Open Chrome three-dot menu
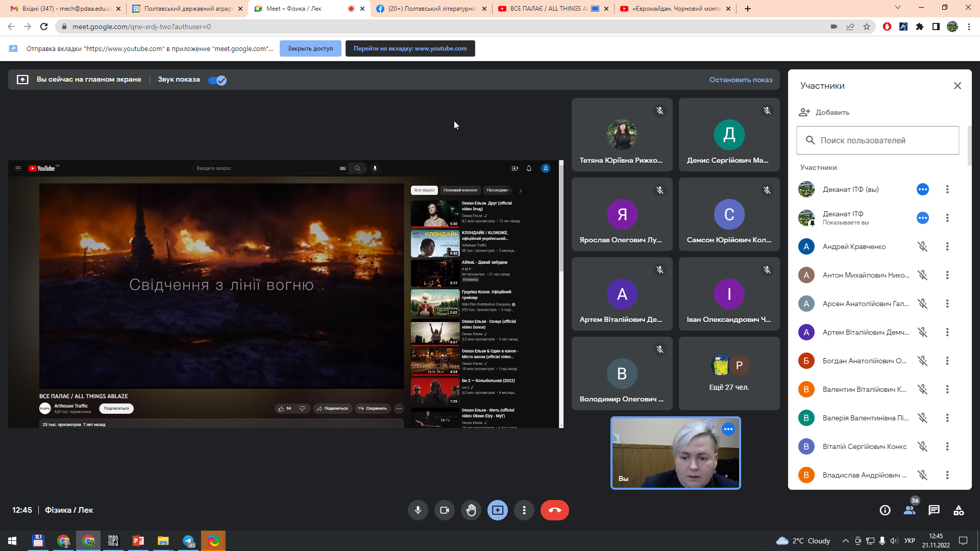 pyautogui.click(x=969, y=27)
